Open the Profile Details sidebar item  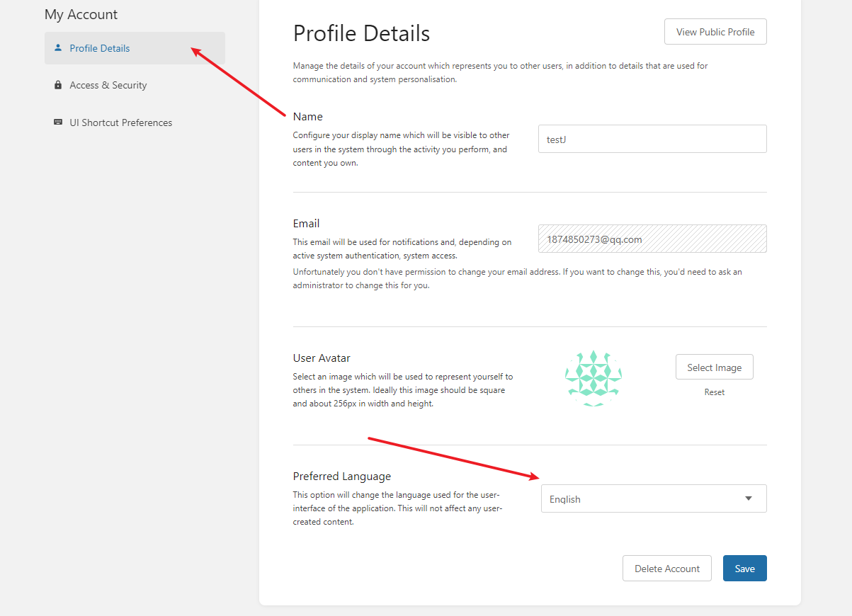100,48
